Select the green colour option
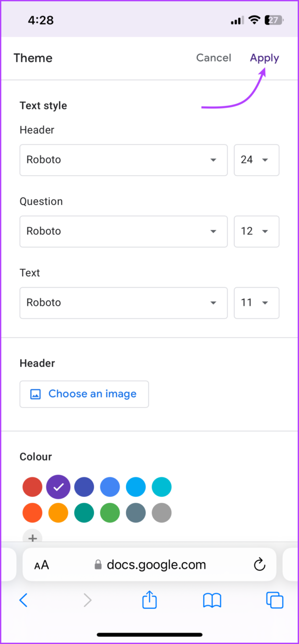The width and height of the screenshot is (299, 644). point(110,513)
